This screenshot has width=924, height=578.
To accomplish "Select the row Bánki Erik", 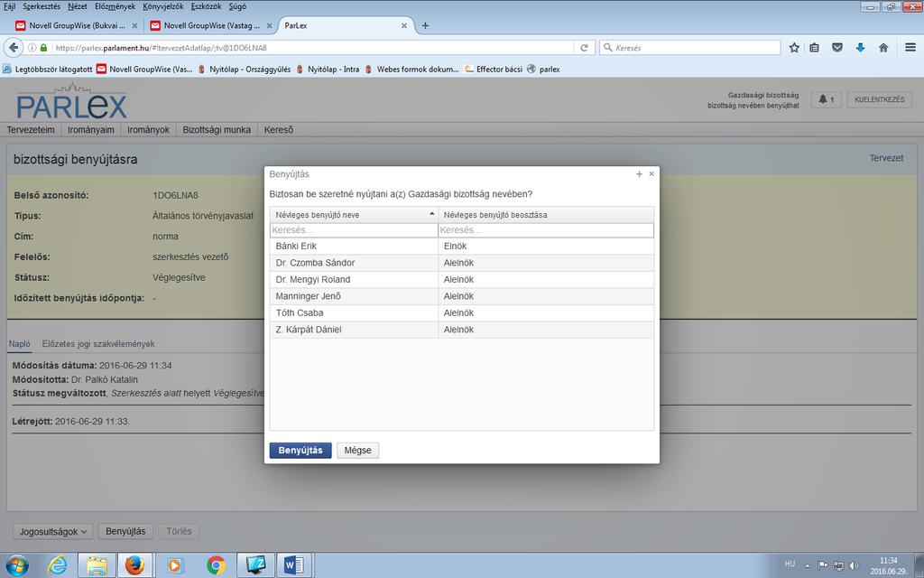I will pos(462,246).
